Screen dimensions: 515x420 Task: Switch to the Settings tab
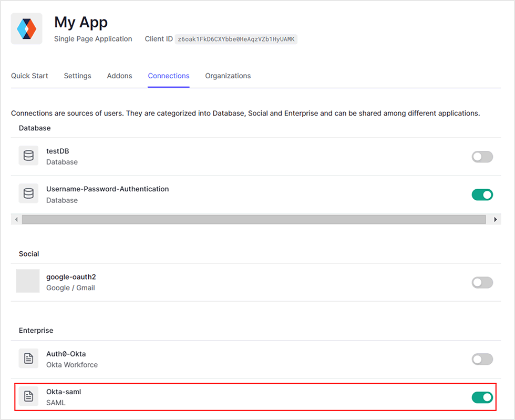click(78, 76)
